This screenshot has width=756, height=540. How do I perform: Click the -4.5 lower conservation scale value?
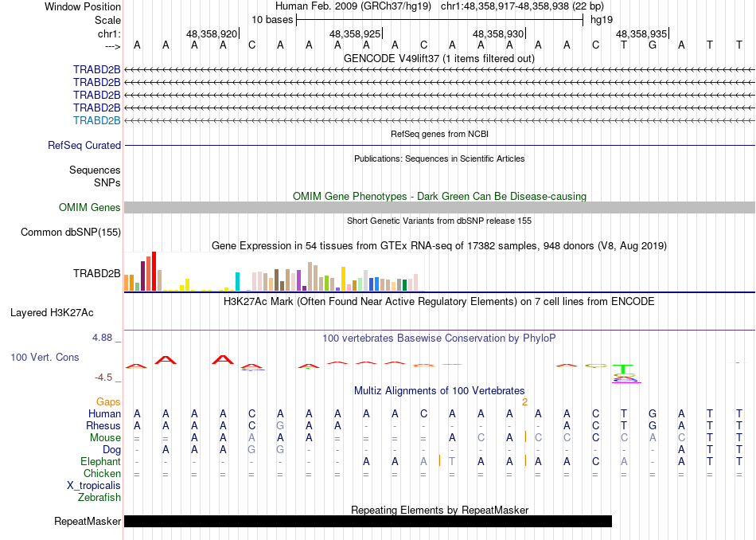(x=103, y=378)
